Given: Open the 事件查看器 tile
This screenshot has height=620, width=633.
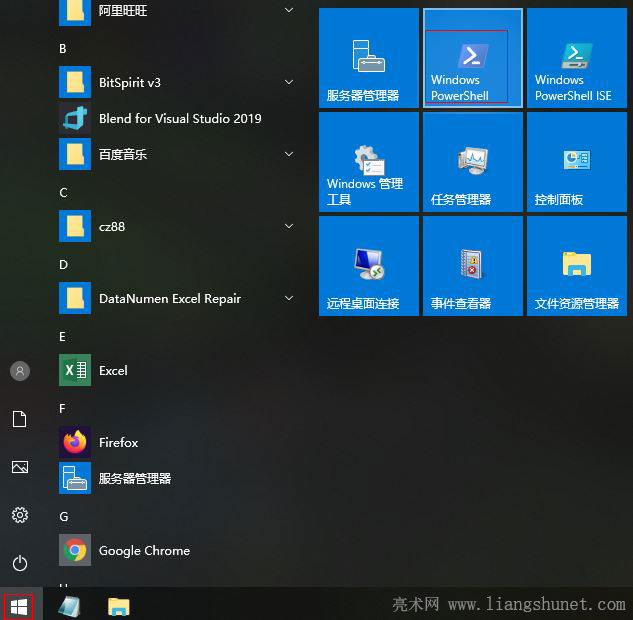Looking at the screenshot, I should [x=473, y=266].
